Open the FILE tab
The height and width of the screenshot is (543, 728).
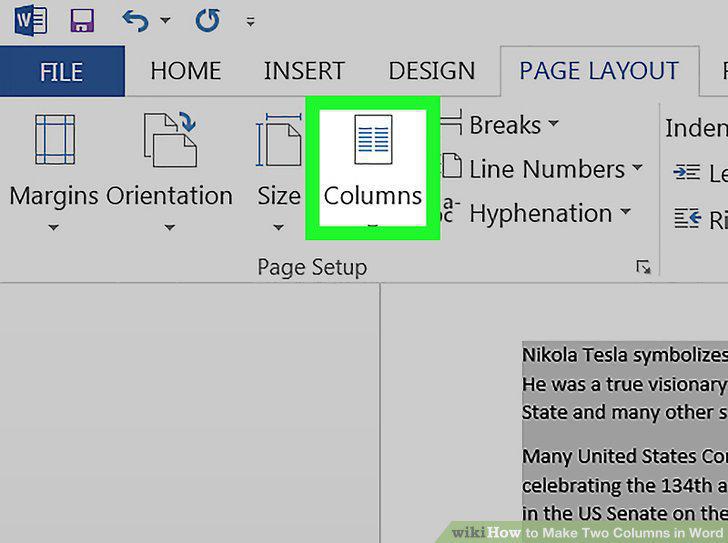62,71
